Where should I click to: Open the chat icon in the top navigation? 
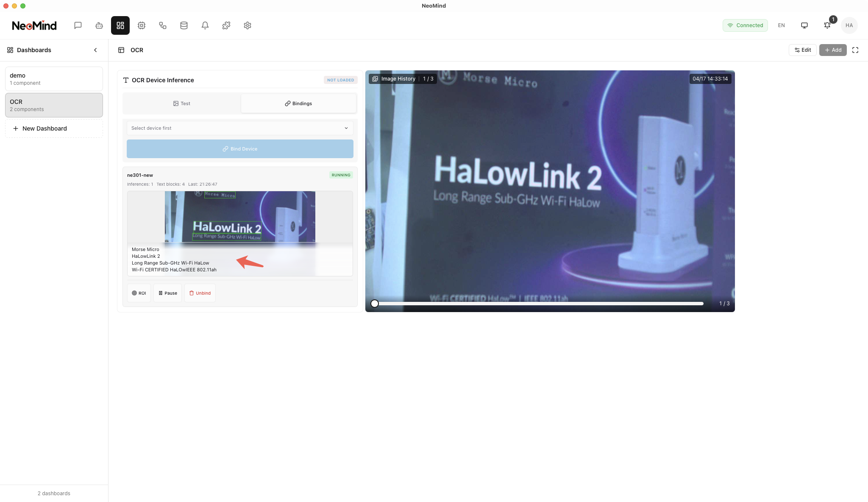pos(78,25)
